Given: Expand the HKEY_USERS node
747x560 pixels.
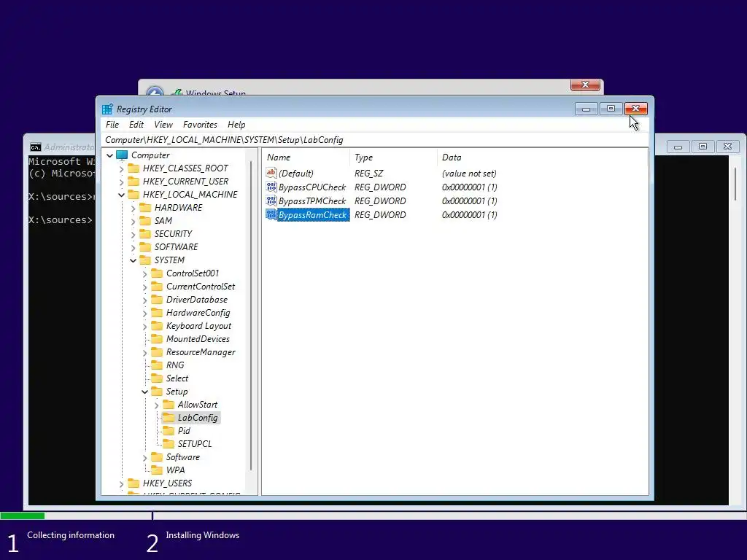Looking at the screenshot, I should point(122,484).
